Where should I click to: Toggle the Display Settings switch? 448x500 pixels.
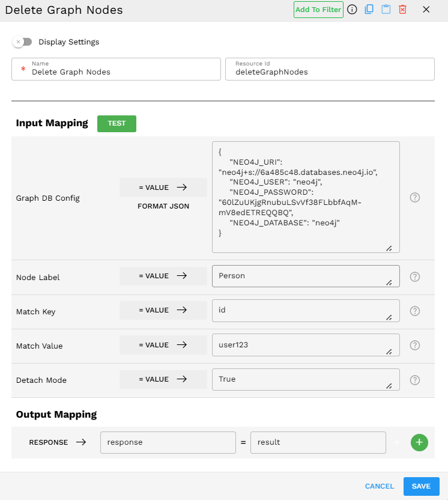click(x=23, y=42)
